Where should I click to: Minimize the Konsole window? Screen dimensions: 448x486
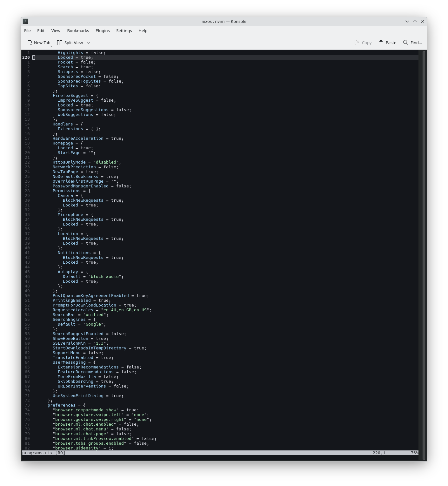coord(407,21)
